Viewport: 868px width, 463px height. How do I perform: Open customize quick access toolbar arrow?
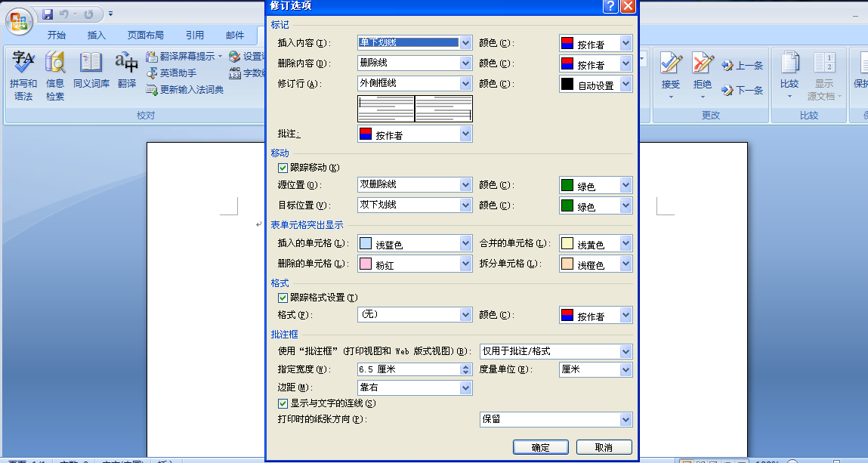click(x=111, y=14)
